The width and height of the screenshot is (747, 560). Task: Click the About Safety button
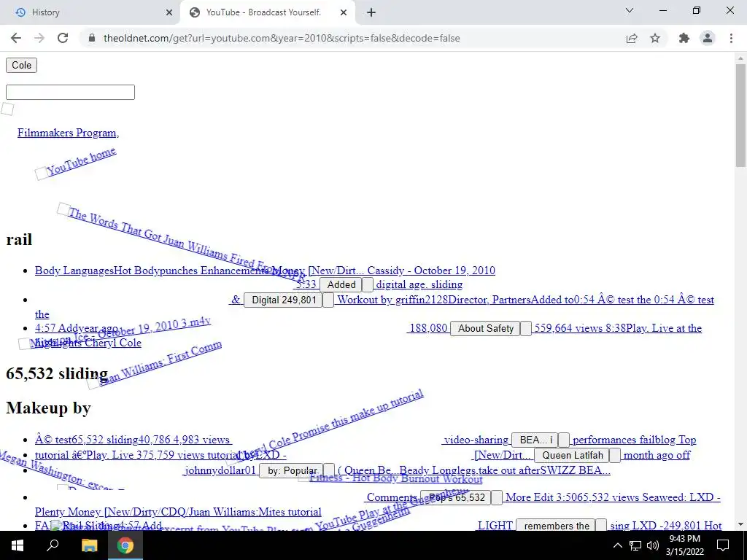click(x=485, y=328)
